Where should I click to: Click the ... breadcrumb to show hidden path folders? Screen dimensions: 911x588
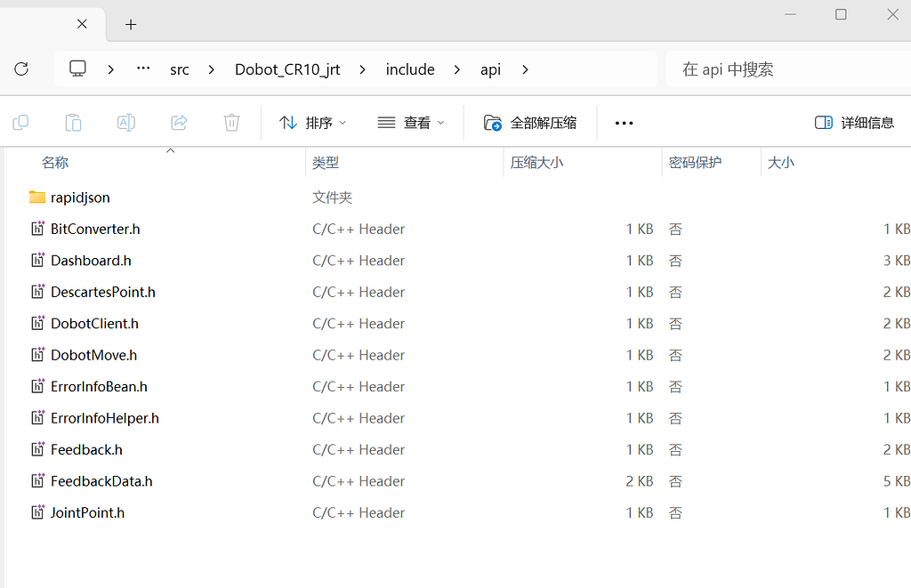(x=142, y=68)
